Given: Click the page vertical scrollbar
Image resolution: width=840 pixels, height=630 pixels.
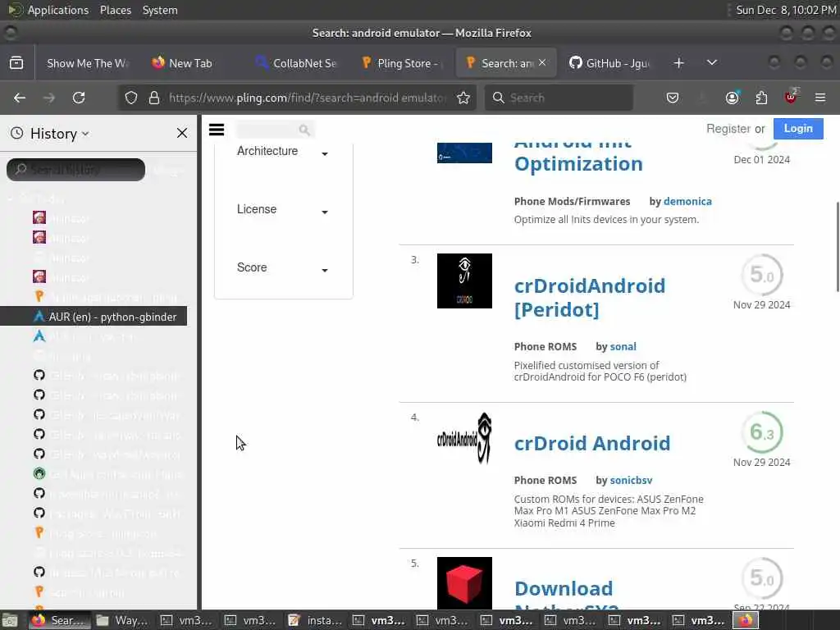Looking at the screenshot, I should pos(837,246).
